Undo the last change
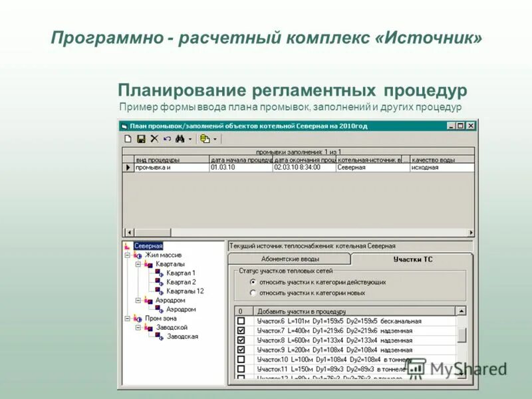 [x=168, y=138]
